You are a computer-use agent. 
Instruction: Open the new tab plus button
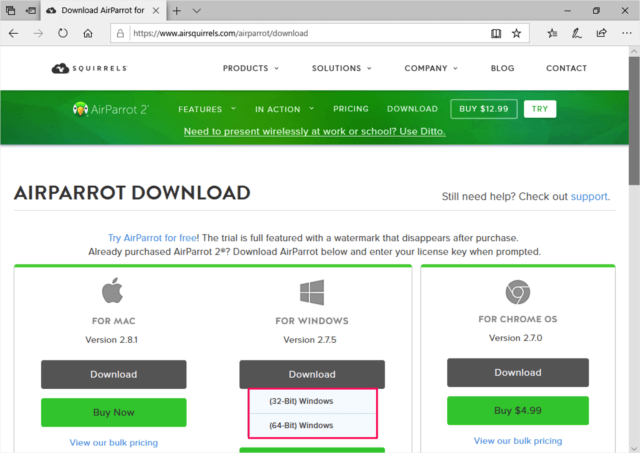pyautogui.click(x=177, y=10)
